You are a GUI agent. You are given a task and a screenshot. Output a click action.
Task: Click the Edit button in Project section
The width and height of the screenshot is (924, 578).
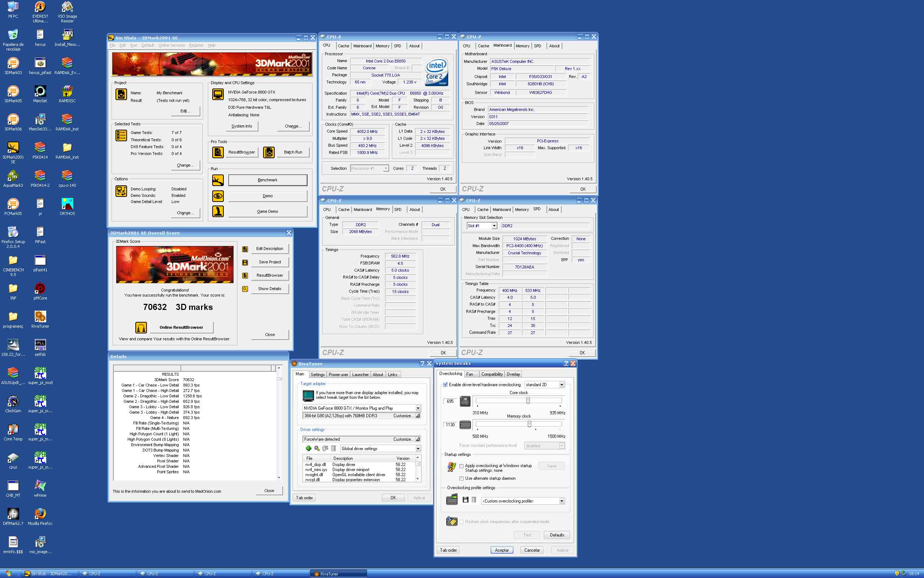tap(185, 111)
